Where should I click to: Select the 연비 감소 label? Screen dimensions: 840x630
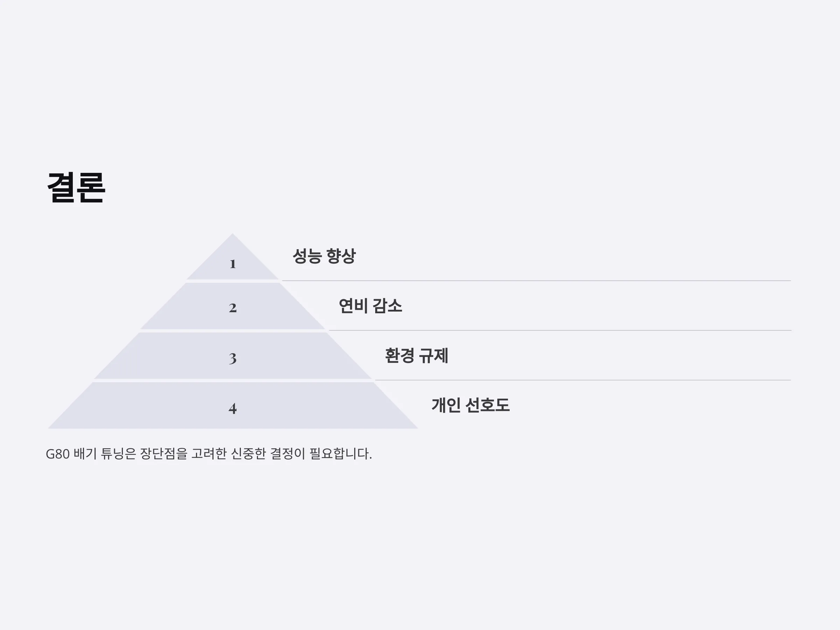pyautogui.click(x=370, y=306)
